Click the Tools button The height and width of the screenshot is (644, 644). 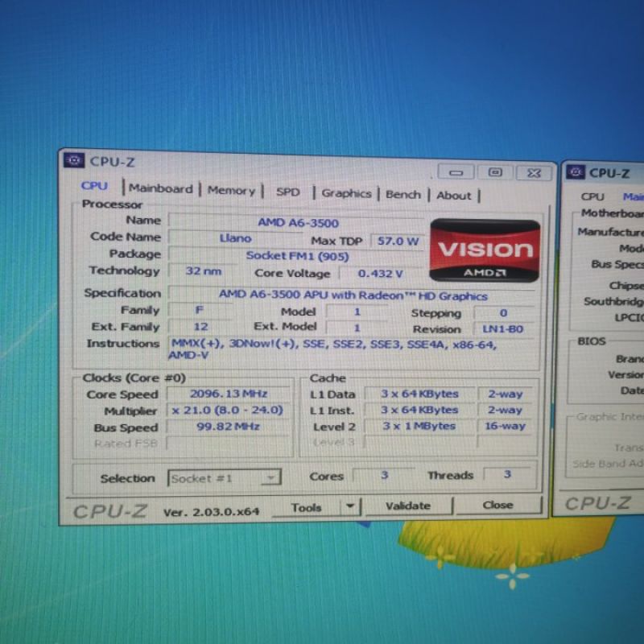coord(307,508)
